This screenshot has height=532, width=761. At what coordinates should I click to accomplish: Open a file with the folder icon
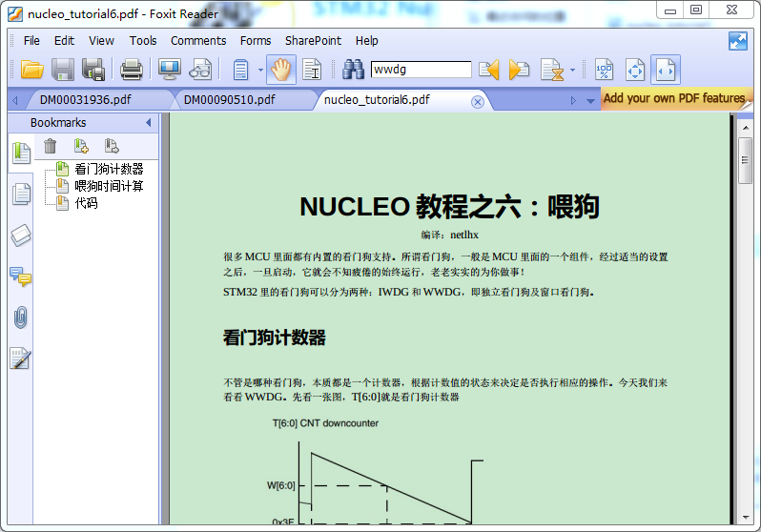coord(32,70)
